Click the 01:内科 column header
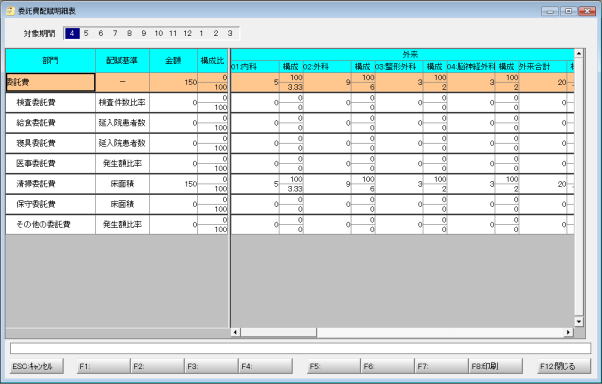The image size is (602, 384). pos(255,67)
